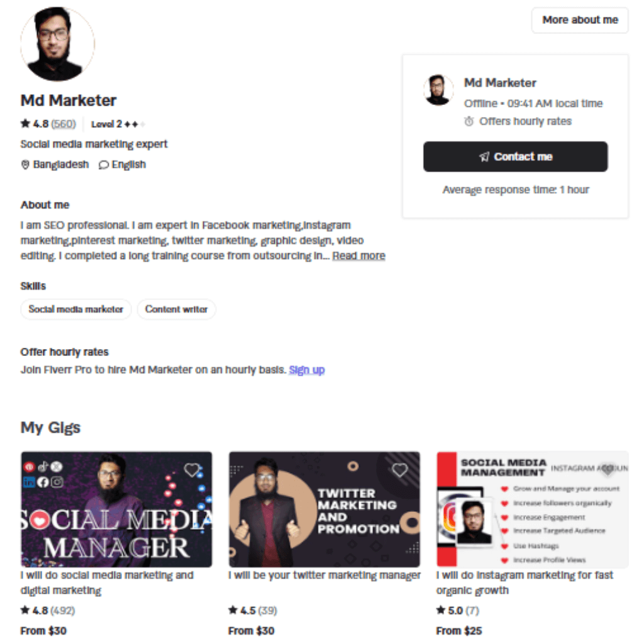Click the hourly rates clock icon
This screenshot has width=644, height=644.
tap(469, 121)
